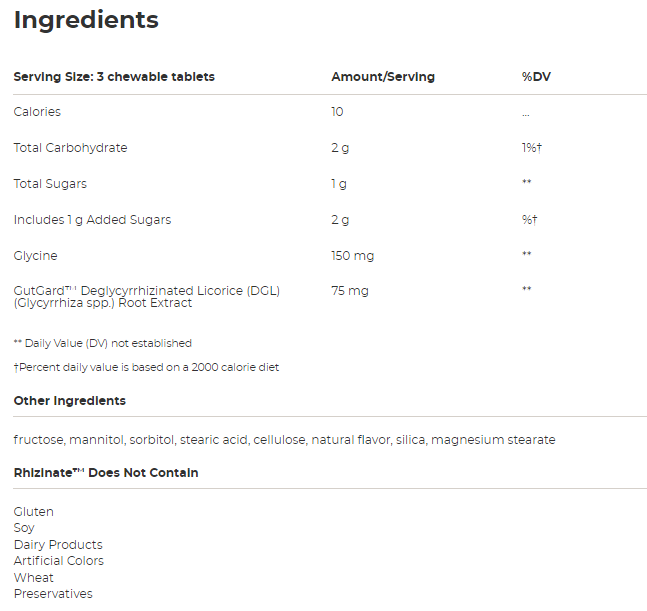Click the Amount/Serving column header
647x611 pixels.
point(383,77)
